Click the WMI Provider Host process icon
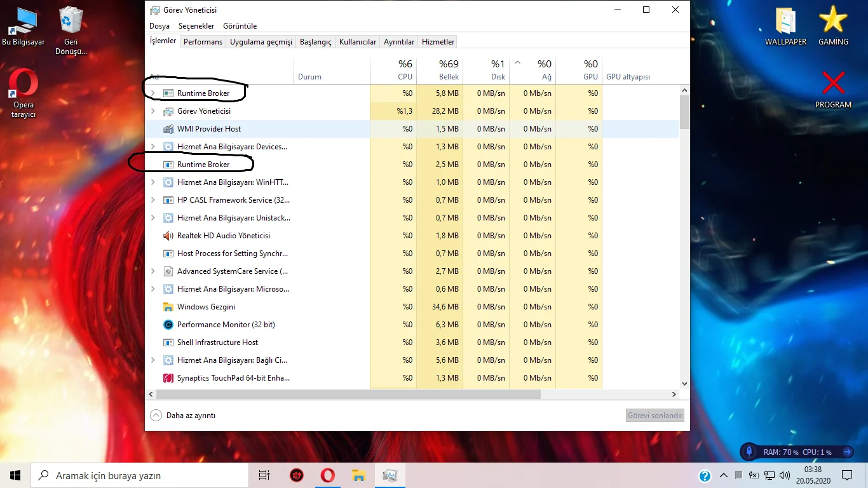This screenshot has height=488, width=868. click(x=168, y=129)
